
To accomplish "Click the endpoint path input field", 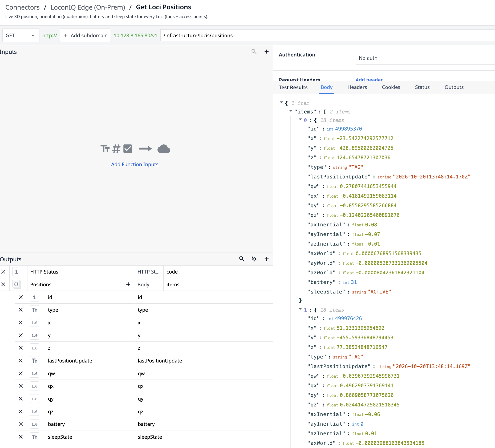I will point(328,35).
